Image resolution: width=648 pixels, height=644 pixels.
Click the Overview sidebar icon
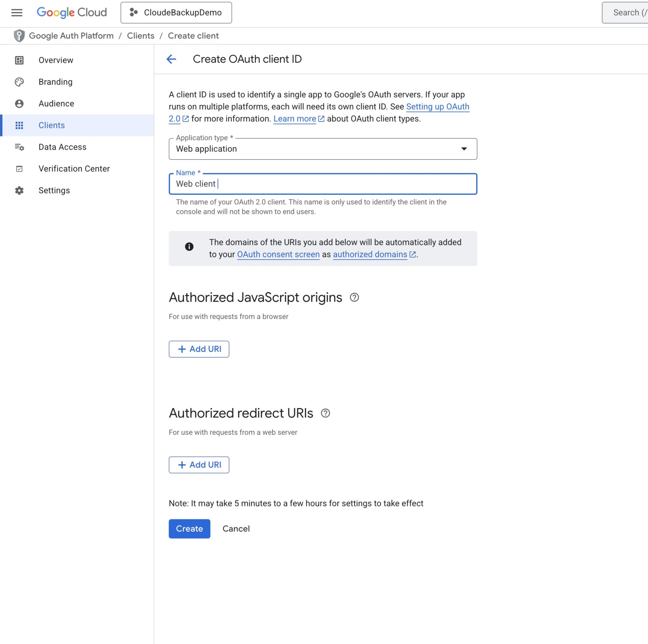click(x=19, y=60)
